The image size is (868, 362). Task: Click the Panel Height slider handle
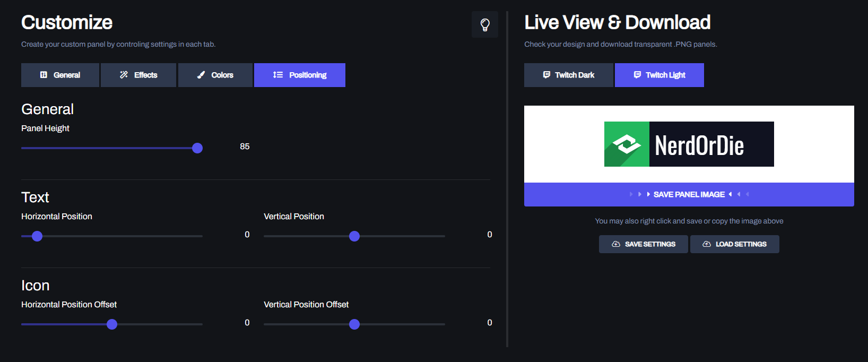tap(197, 148)
